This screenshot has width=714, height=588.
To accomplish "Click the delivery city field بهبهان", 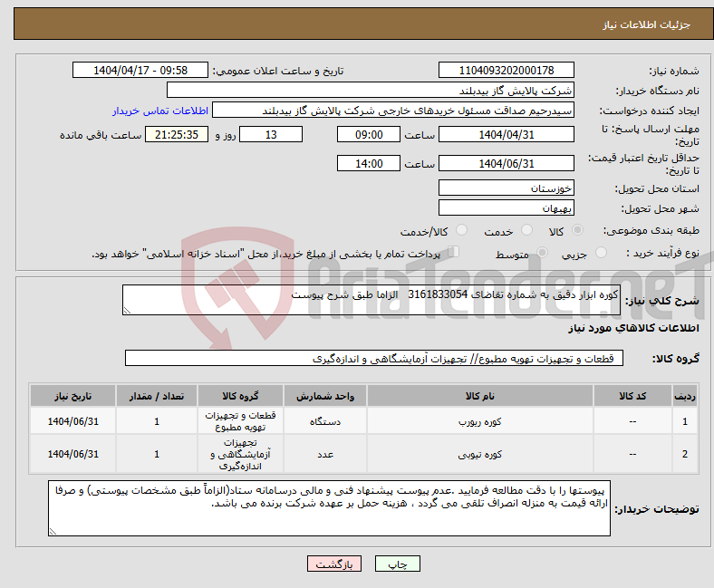I will point(506,207).
